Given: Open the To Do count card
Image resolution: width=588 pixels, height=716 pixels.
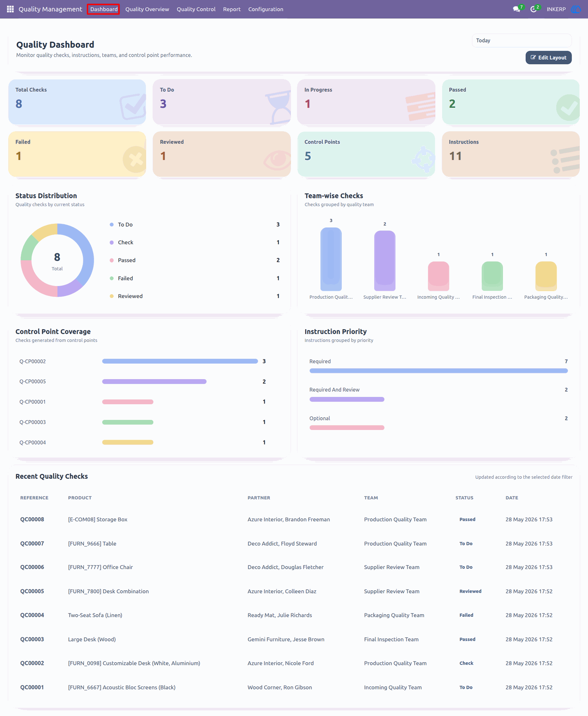Looking at the screenshot, I should point(222,102).
